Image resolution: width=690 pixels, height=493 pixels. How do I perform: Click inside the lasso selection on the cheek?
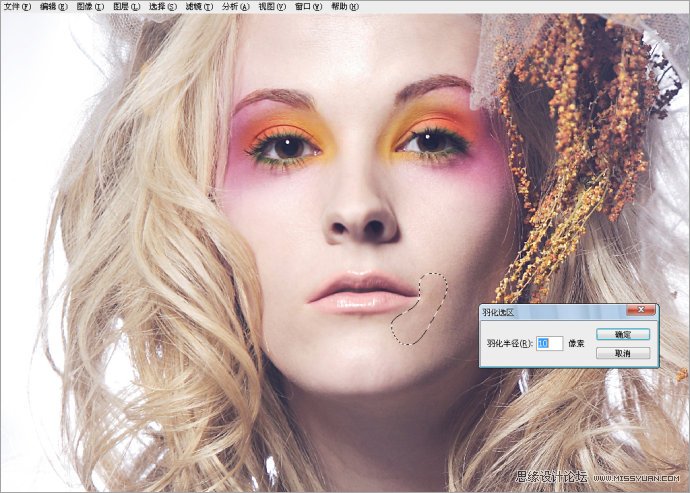tap(418, 312)
